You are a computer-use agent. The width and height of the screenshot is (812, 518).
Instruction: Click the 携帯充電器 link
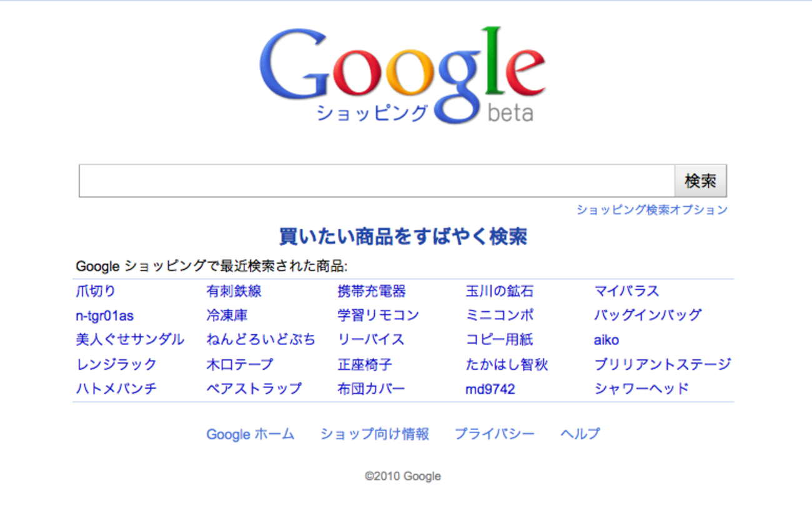tap(372, 291)
